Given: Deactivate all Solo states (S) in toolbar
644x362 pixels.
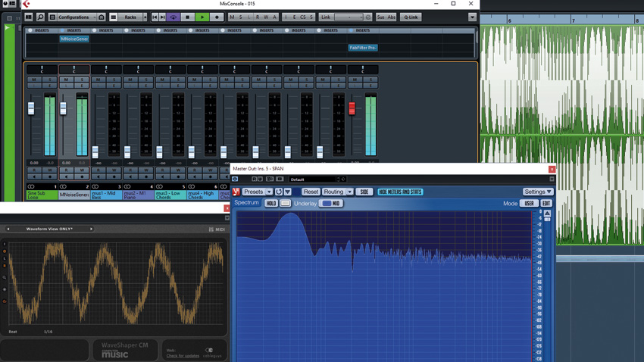Looking at the screenshot, I should pos(241,17).
